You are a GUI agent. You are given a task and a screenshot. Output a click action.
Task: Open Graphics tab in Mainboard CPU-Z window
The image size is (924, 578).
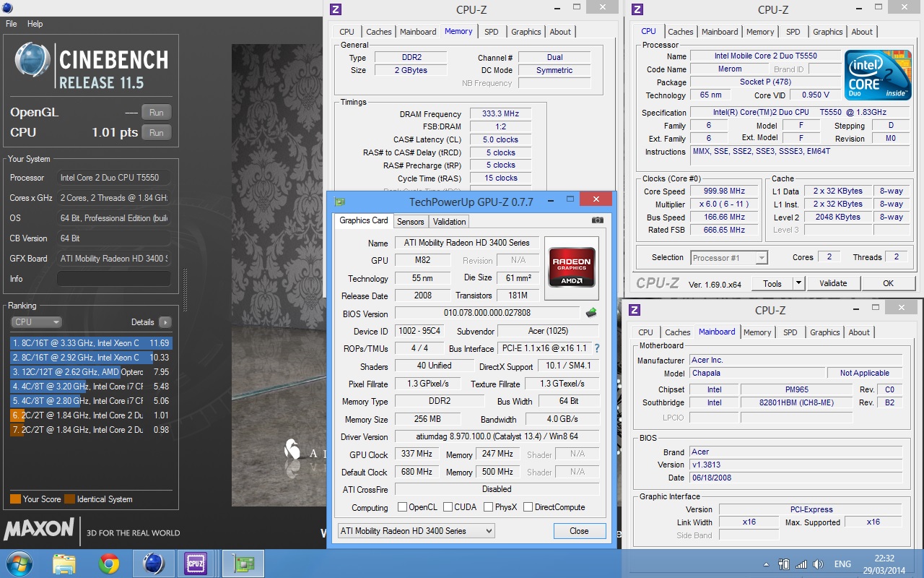(x=825, y=332)
